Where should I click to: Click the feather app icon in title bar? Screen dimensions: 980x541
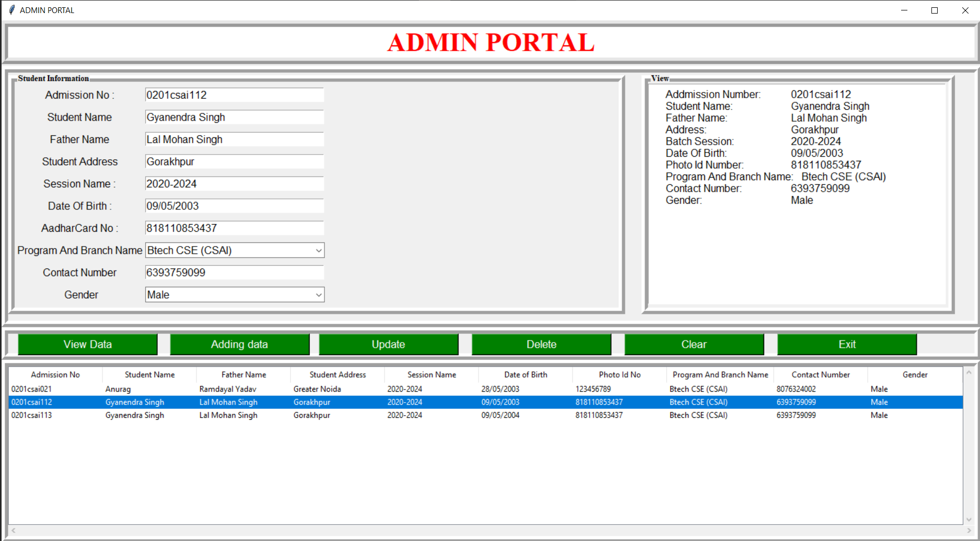(11, 10)
